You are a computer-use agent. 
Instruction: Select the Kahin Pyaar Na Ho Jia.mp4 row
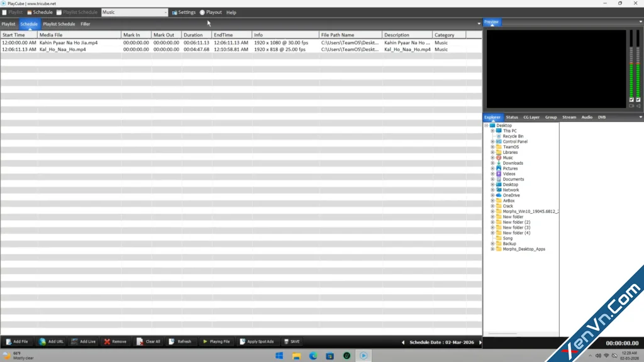pos(241,43)
